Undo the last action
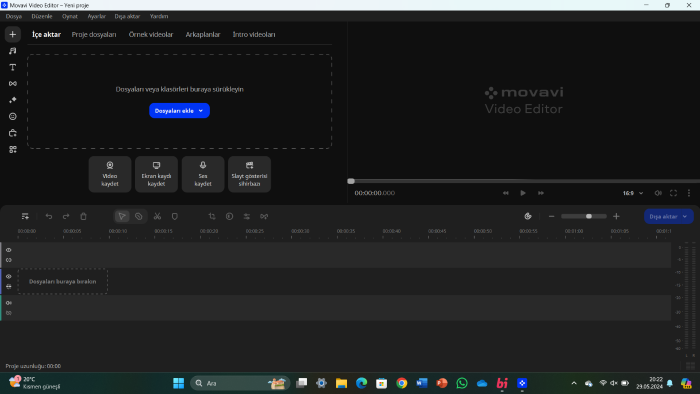 click(49, 216)
